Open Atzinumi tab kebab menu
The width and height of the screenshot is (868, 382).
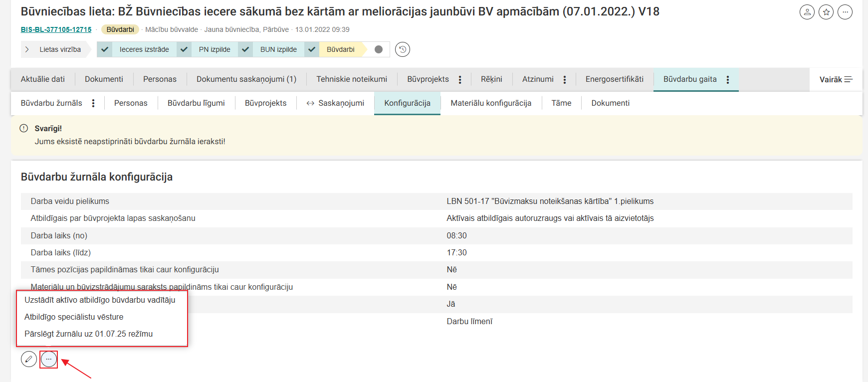coord(565,80)
